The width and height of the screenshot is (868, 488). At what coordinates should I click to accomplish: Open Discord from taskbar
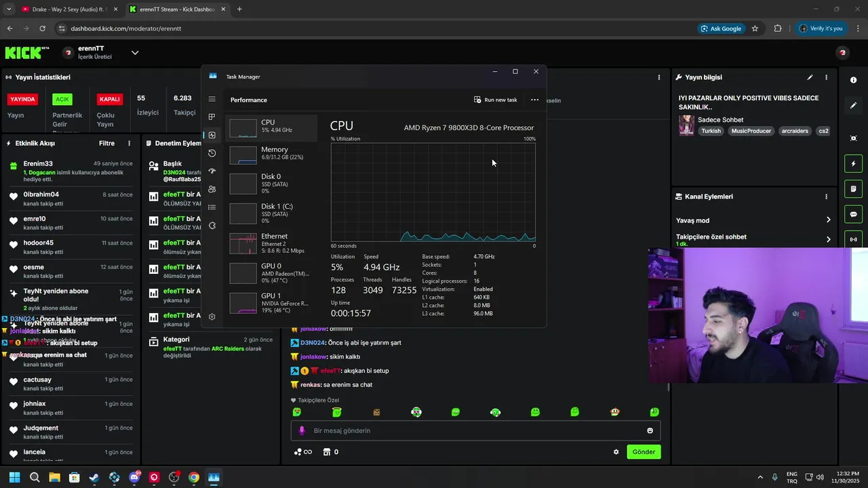(x=134, y=477)
